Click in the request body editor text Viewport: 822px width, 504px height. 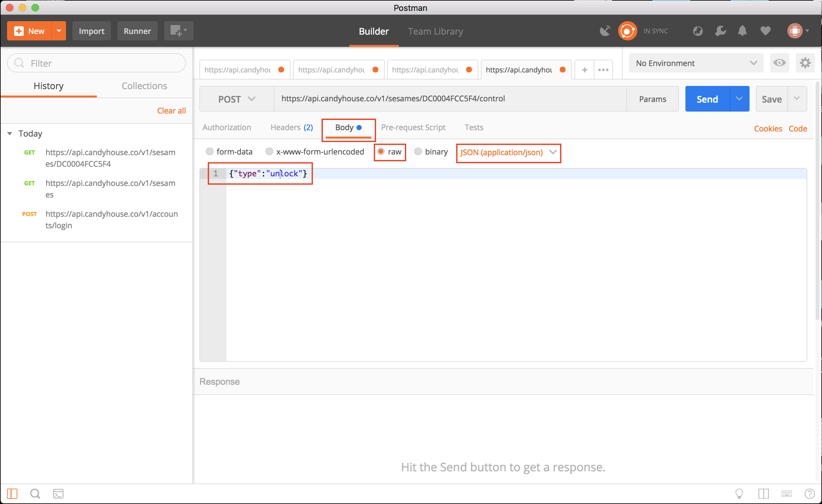point(268,173)
